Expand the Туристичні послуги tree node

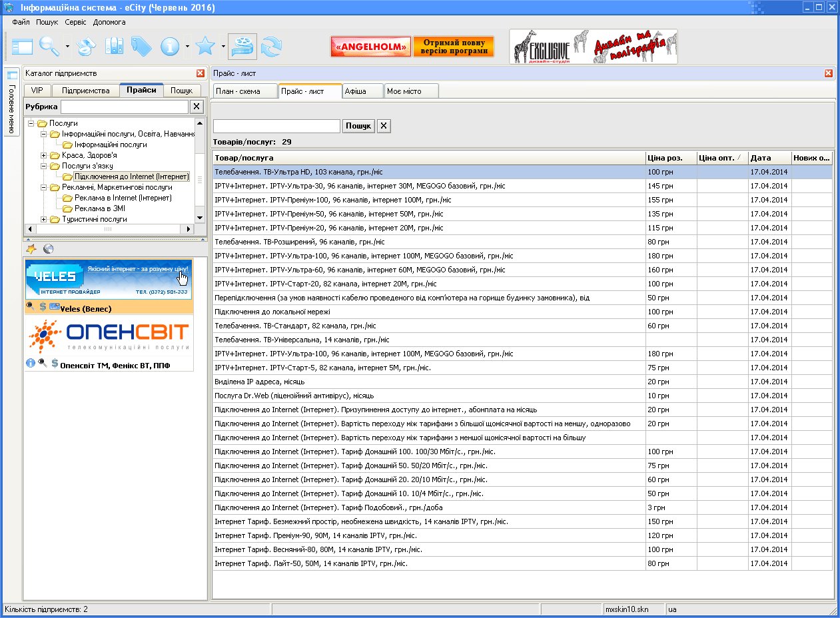point(44,219)
